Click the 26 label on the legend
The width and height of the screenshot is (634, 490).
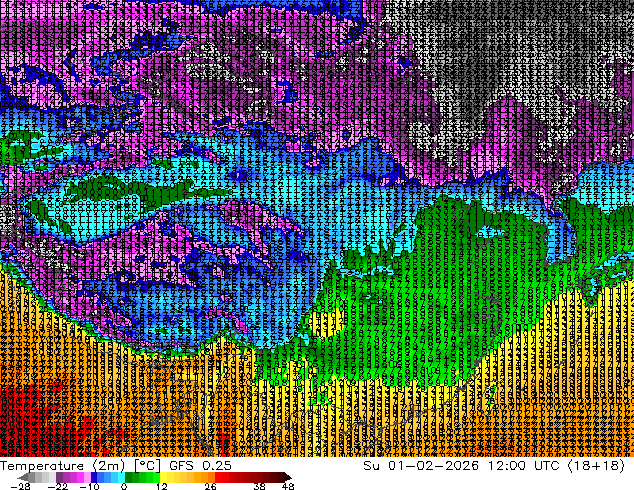pos(210,486)
